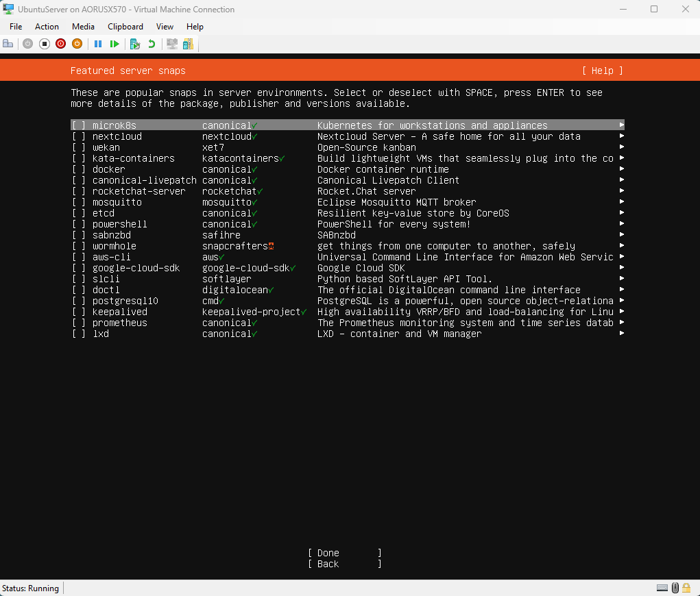700x596 pixels.
Task: Select the aws-cli snap checkbox
Action: point(79,257)
